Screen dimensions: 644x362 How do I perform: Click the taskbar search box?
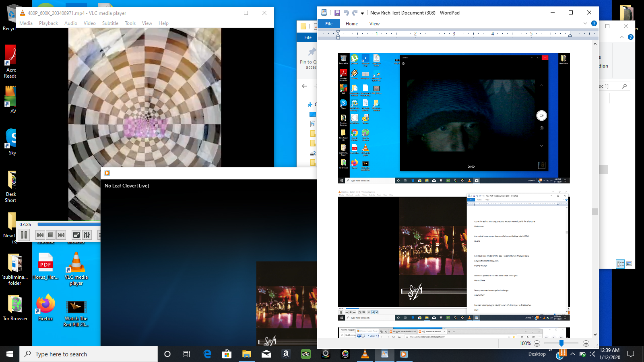[x=89, y=354]
